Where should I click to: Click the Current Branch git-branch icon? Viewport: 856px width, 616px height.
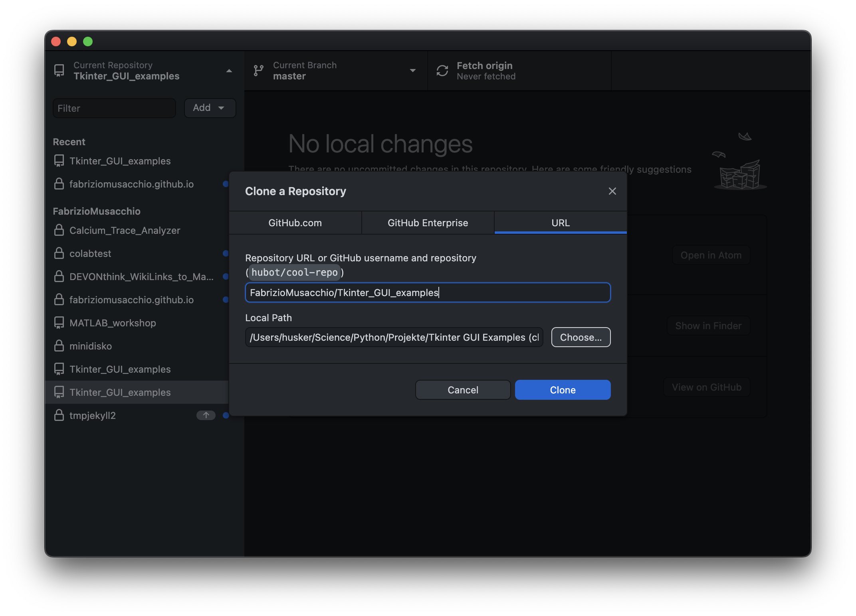[259, 71]
